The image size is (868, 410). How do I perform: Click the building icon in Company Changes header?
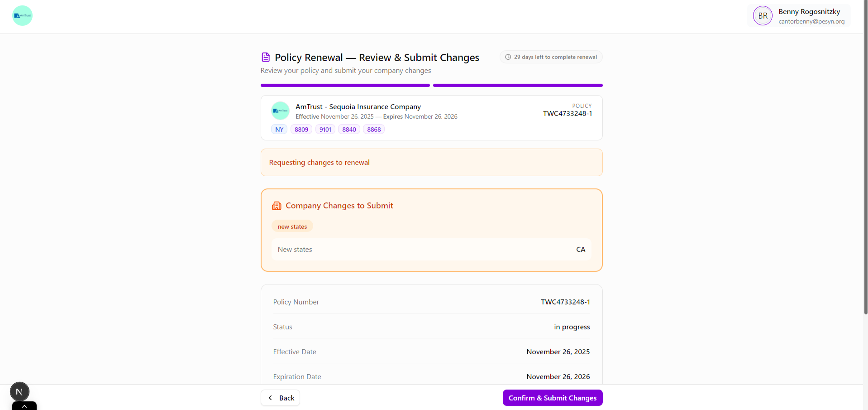coord(277,205)
